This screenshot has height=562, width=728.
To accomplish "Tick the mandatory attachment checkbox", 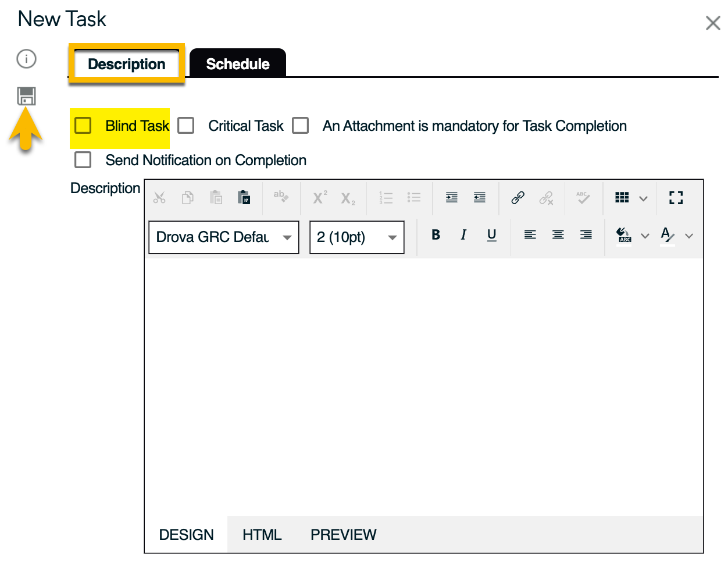I will click(301, 126).
